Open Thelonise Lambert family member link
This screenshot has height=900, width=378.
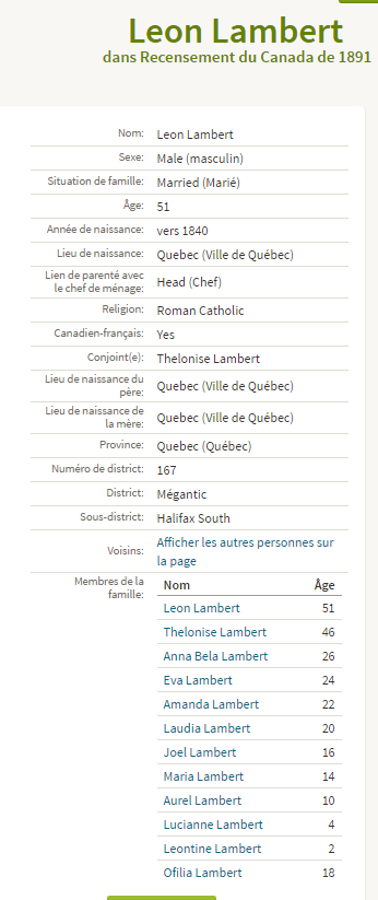pos(215,632)
